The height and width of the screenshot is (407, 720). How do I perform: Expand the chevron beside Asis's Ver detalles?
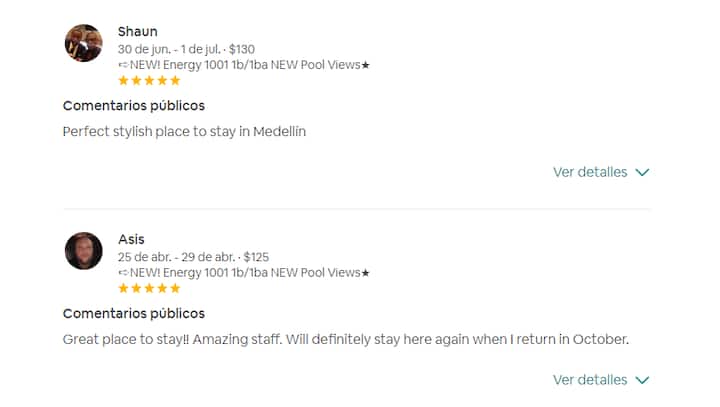642,380
